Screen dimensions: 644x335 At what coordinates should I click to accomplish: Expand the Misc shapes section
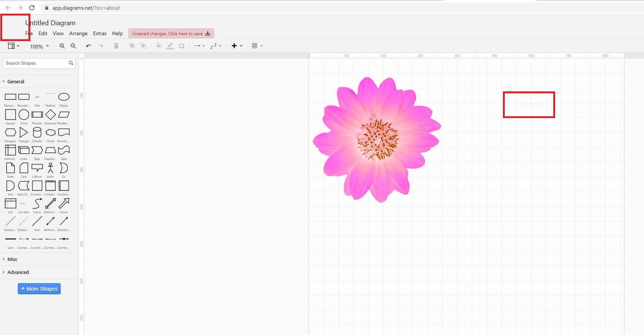pyautogui.click(x=12, y=259)
